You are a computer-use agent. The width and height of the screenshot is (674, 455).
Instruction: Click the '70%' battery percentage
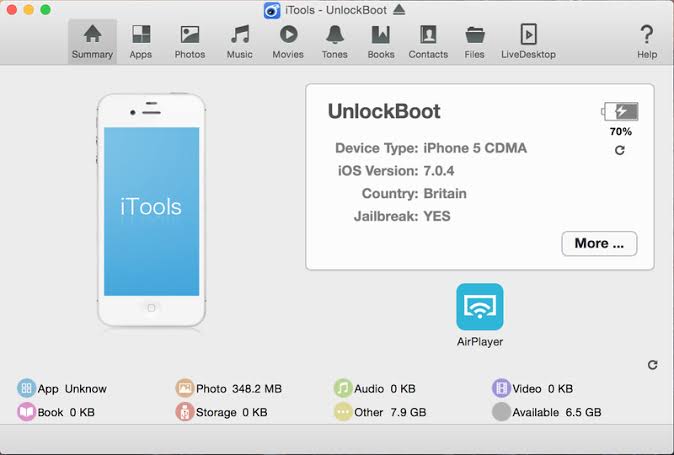620,131
